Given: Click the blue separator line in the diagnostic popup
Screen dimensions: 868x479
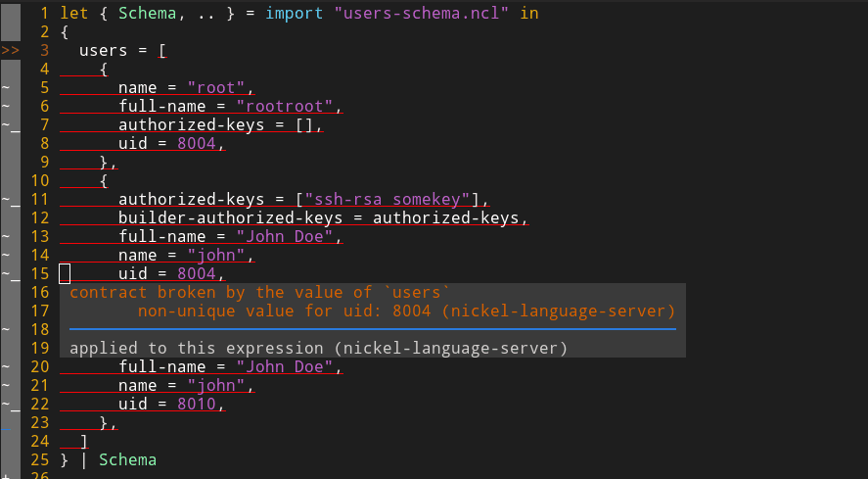Looking at the screenshot, I should pos(372,329).
